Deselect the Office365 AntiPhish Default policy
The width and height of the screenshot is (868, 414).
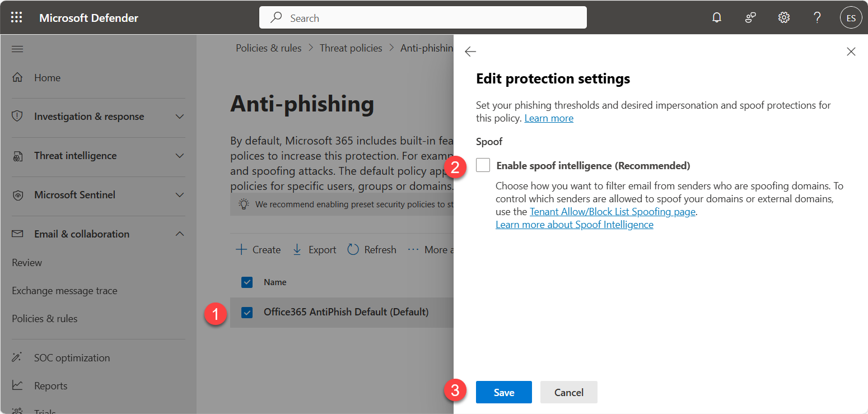coord(247,313)
